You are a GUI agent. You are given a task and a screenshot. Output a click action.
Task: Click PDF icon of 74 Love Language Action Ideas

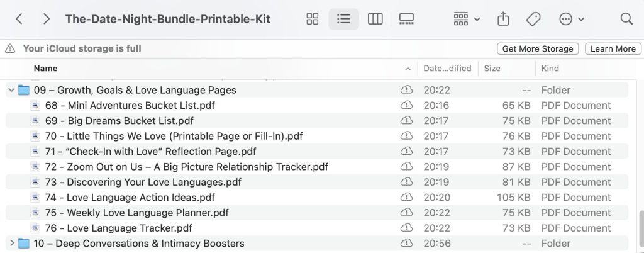(35, 198)
